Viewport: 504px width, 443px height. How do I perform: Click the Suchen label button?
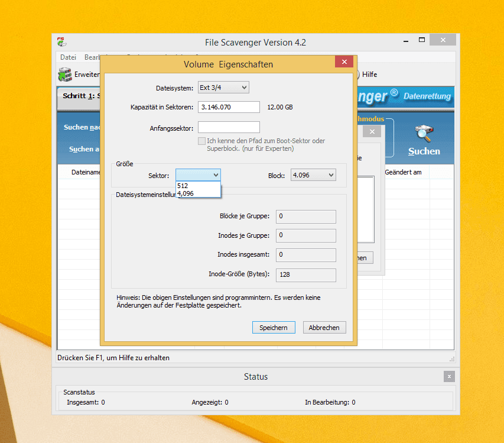point(424,151)
